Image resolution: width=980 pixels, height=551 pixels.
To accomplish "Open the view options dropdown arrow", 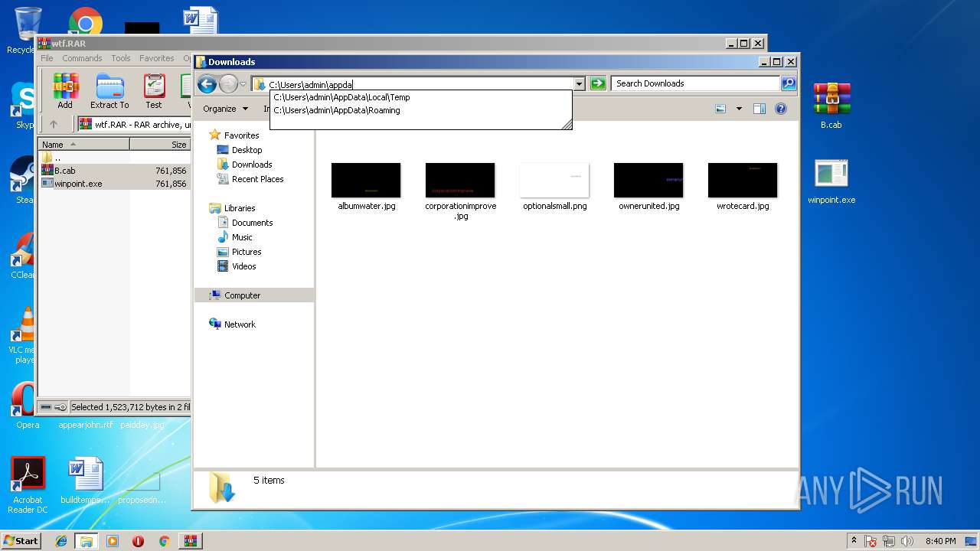I will [739, 109].
